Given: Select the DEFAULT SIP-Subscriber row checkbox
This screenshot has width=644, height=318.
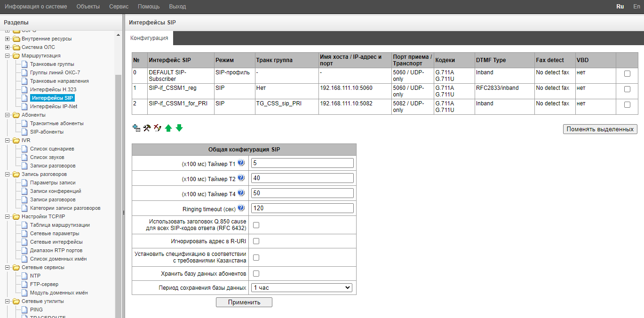Looking at the screenshot, I should 627,74.
